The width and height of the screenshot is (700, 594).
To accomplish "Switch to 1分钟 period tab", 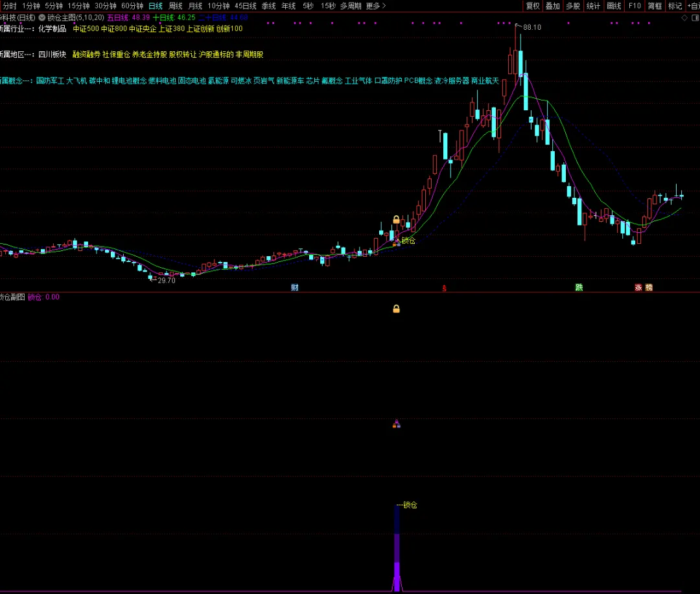I will [x=31, y=6].
